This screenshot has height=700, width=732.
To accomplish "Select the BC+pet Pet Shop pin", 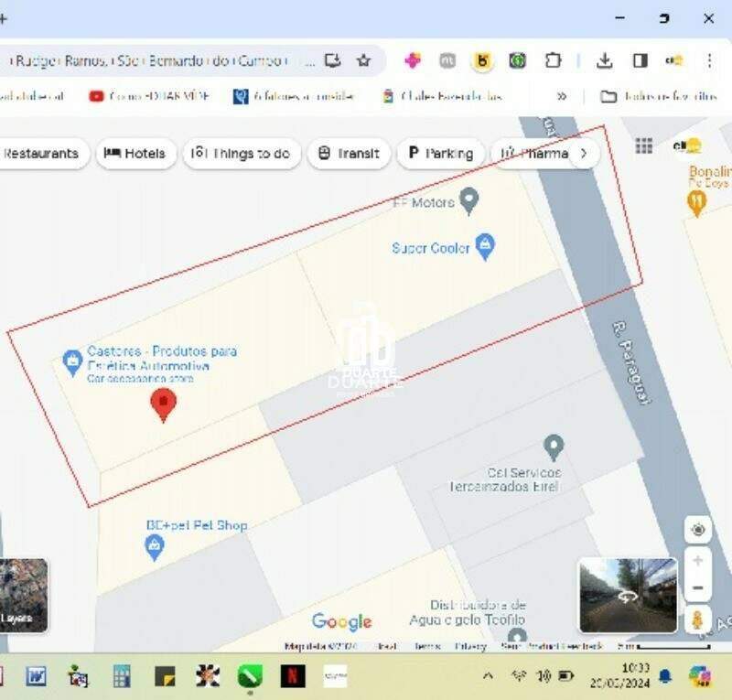I will 155,547.
